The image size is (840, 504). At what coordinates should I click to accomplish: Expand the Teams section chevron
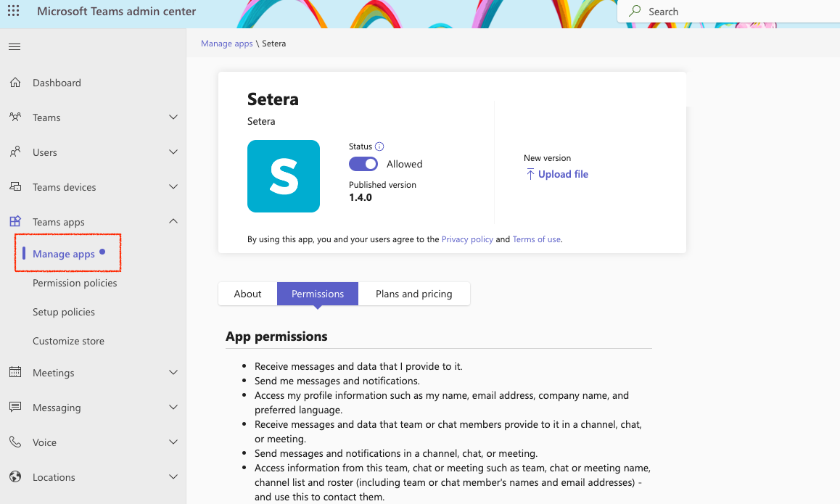[173, 117]
